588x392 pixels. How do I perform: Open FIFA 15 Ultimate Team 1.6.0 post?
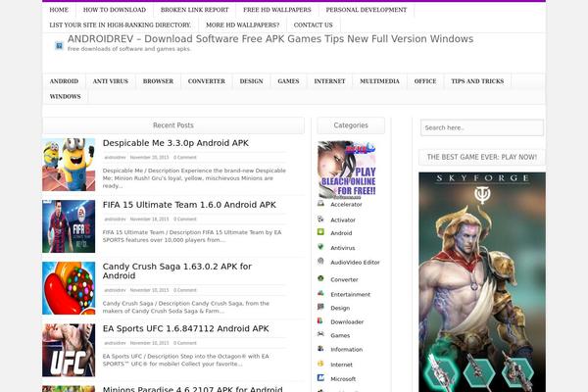click(189, 205)
